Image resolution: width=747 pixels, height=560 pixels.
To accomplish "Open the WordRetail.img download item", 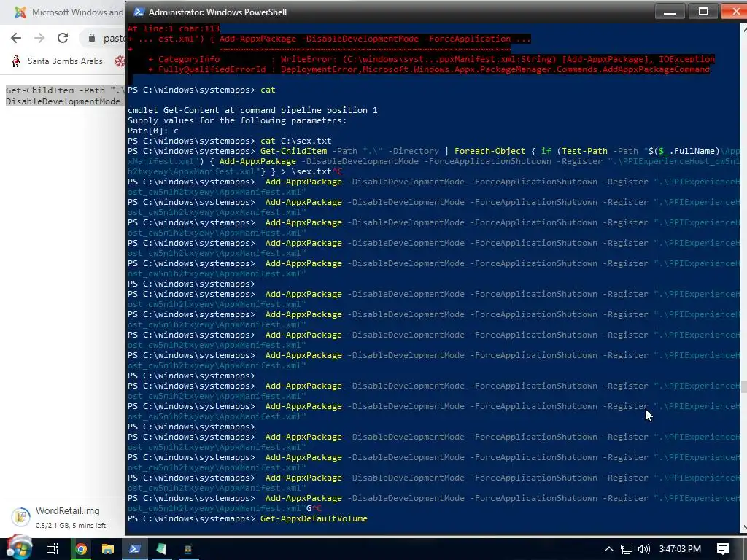I will coord(63,517).
